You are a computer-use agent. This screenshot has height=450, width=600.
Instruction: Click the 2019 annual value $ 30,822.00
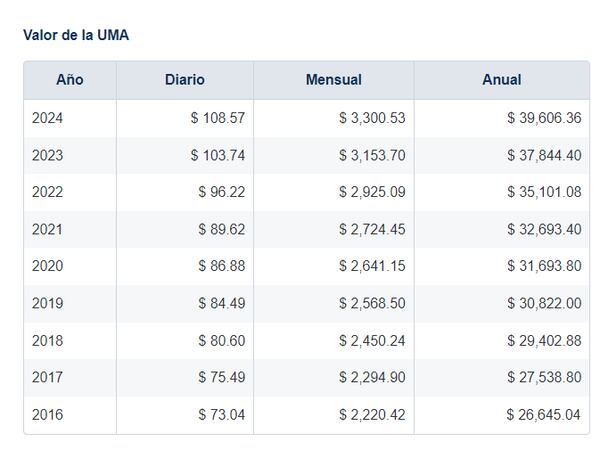click(x=544, y=303)
